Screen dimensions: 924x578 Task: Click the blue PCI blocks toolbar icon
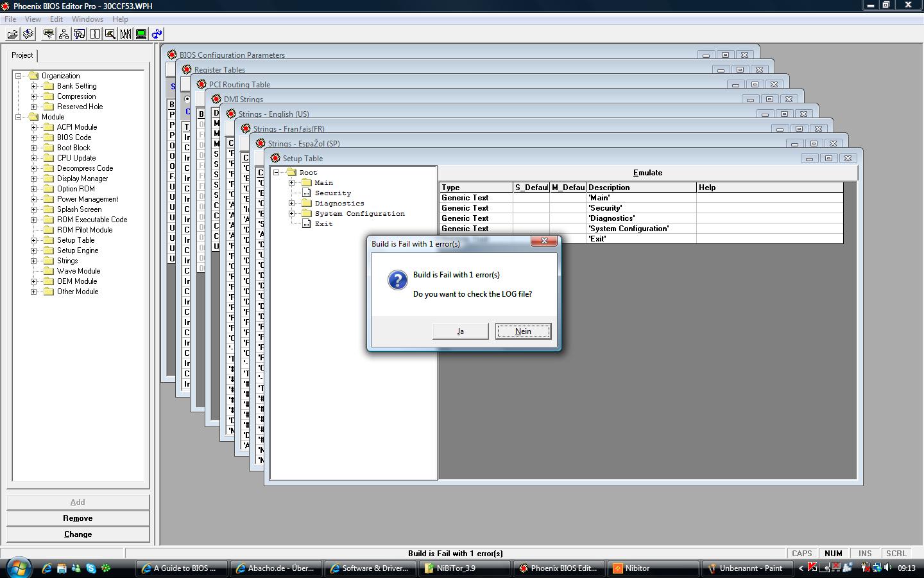tap(157, 34)
